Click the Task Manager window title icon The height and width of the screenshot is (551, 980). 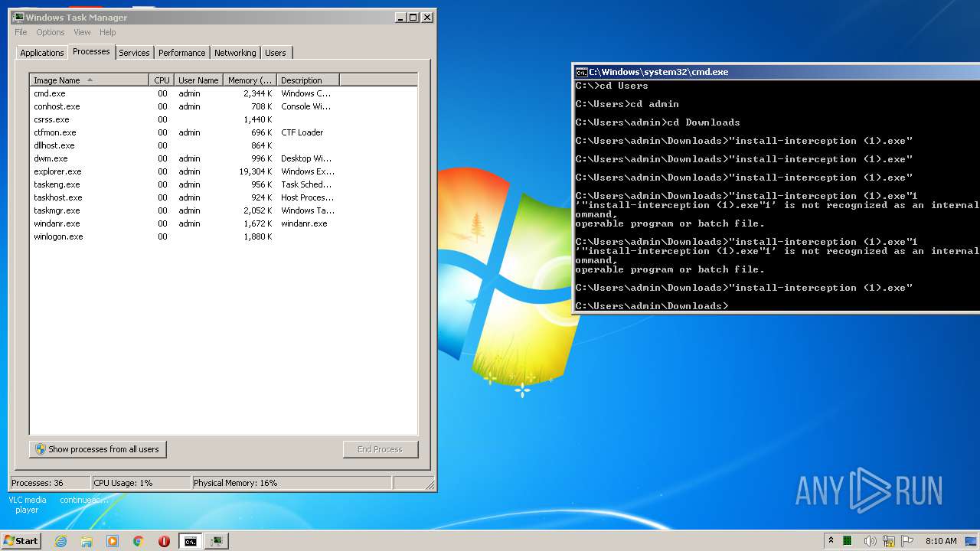[x=18, y=17]
